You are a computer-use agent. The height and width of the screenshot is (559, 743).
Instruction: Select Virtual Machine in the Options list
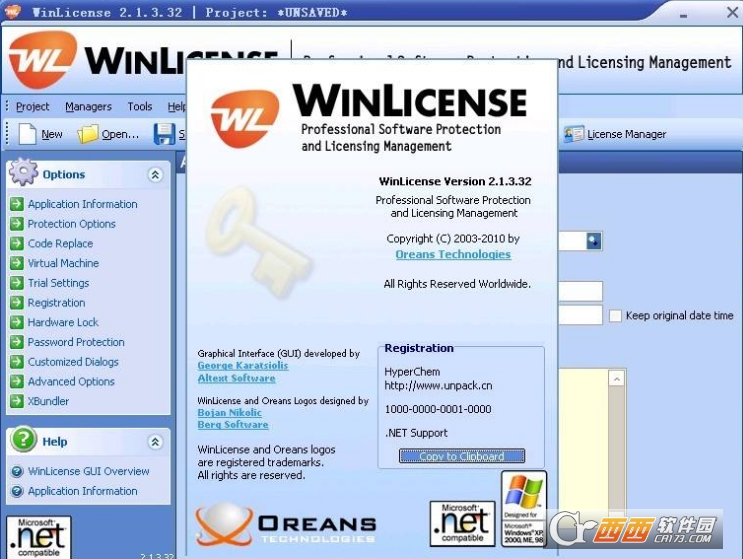(63, 263)
